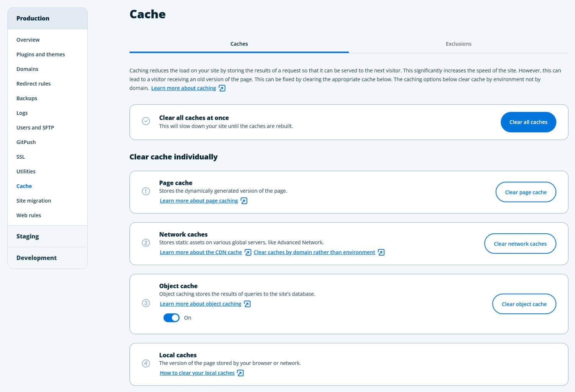Expand the Development environment section
575x392 pixels.
click(36, 258)
